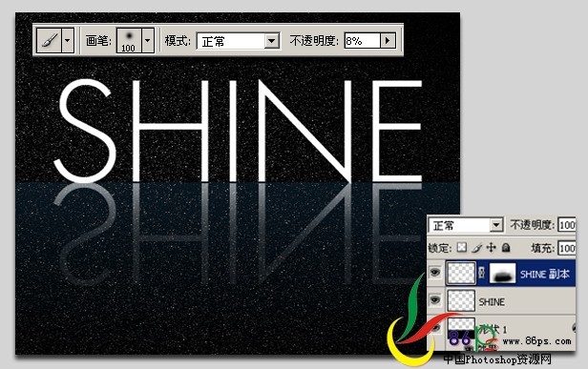
Task: Open the brush mode dropdown showing 正常
Action: [238, 41]
